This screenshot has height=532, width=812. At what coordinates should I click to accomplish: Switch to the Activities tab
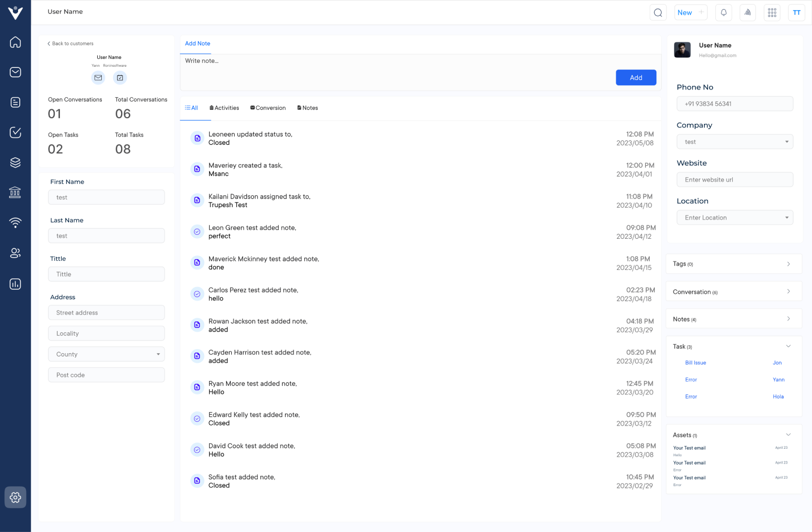224,108
